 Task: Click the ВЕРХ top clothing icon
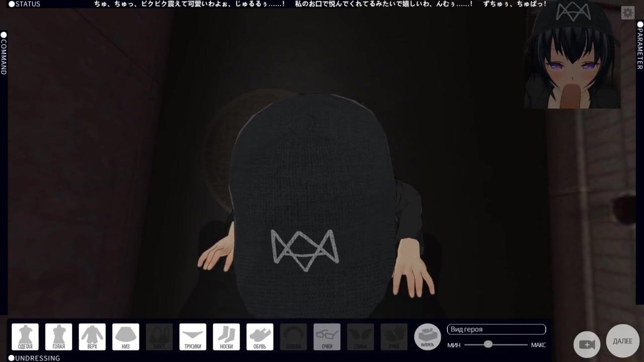tap(92, 337)
